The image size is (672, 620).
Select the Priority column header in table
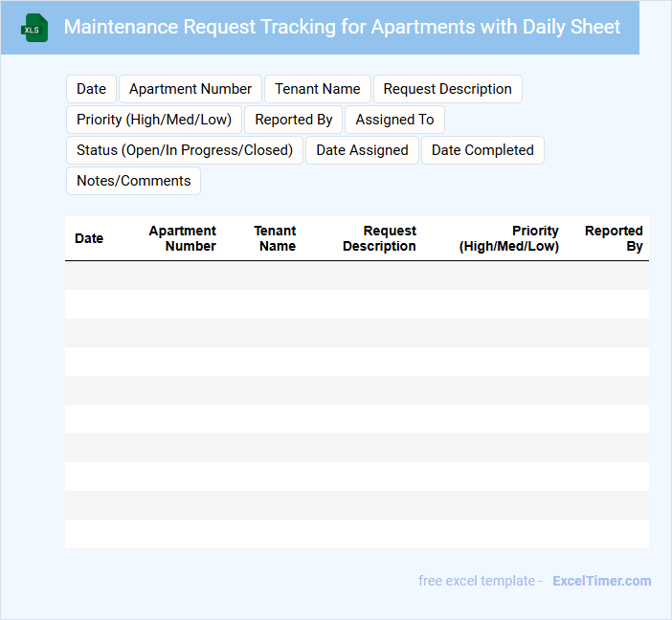[x=509, y=238]
